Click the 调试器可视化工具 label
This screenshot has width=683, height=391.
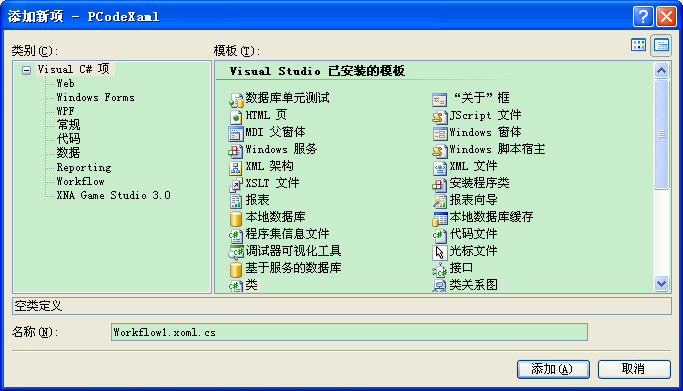click(x=293, y=251)
